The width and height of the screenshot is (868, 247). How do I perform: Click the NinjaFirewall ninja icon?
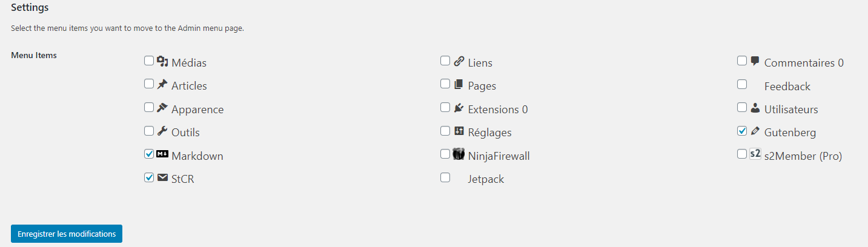pyautogui.click(x=459, y=154)
